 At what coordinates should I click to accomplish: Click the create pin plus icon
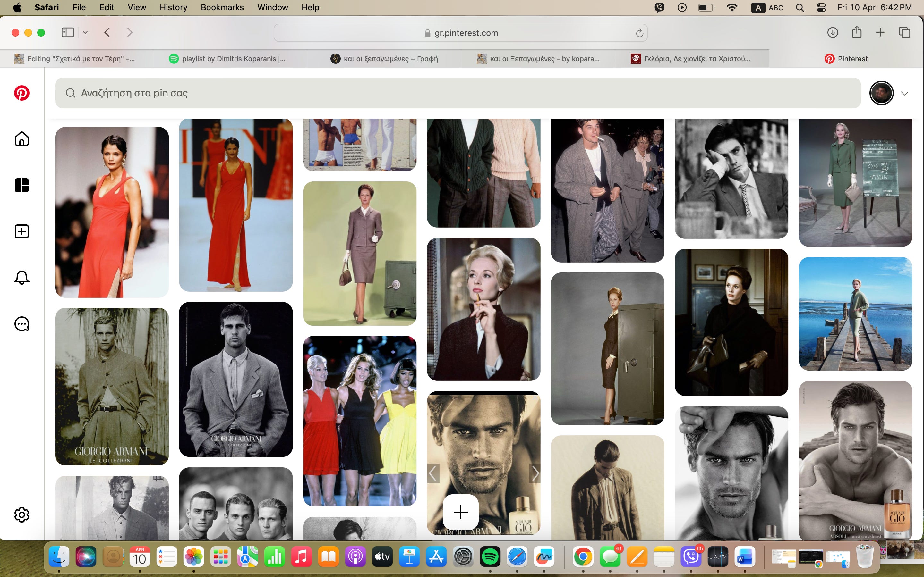22,231
